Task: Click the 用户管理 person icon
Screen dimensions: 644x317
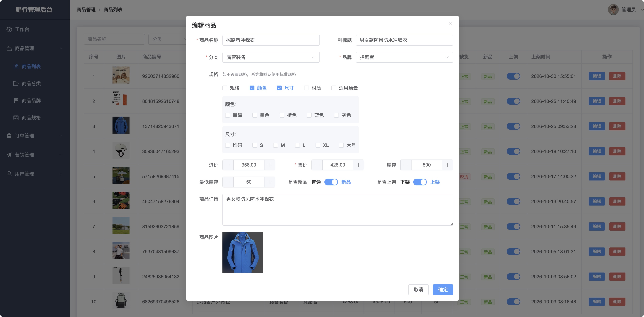Action: click(9, 173)
